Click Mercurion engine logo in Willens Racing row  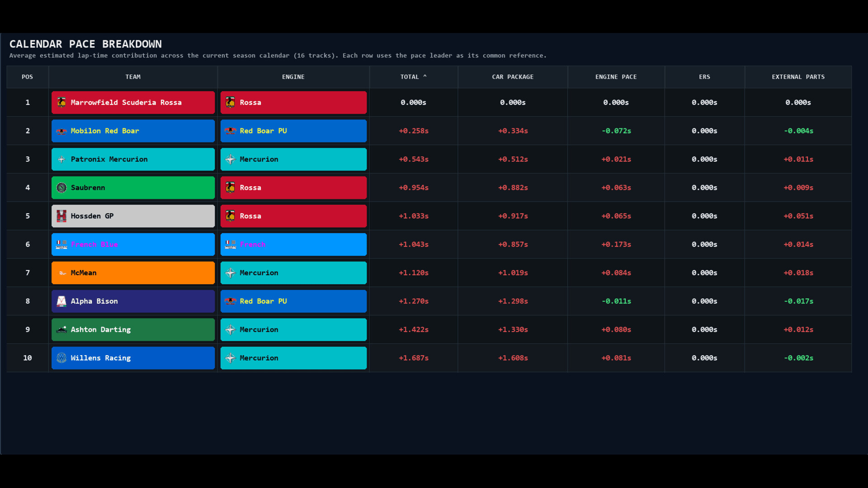231,358
